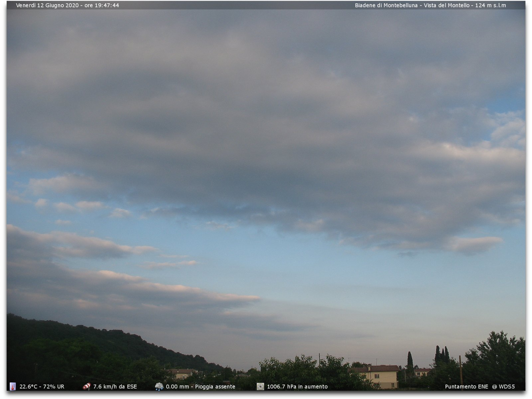532x399 pixels.
Task: Select temperature reading '22.6°C - 72% UR'
Action: click(42, 387)
